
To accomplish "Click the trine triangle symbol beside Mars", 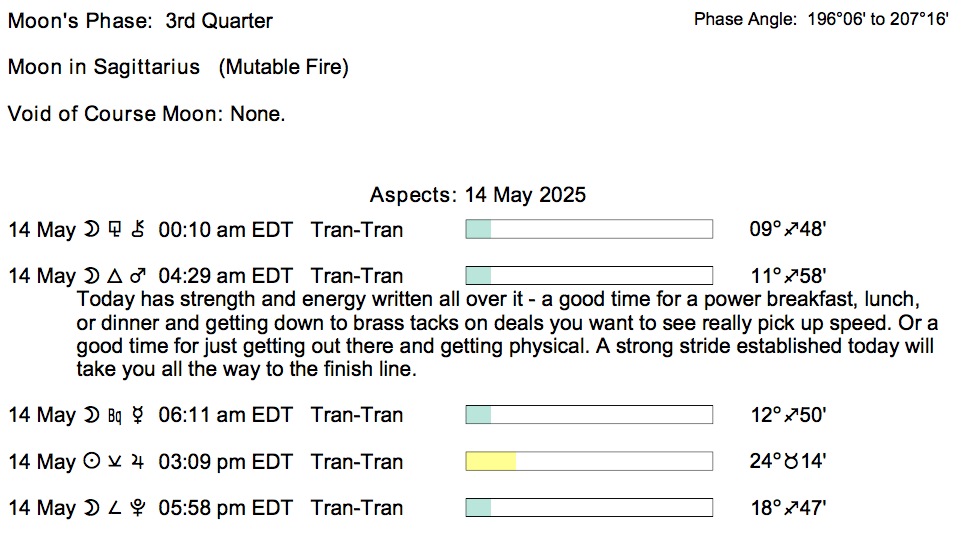I will 113,276.
